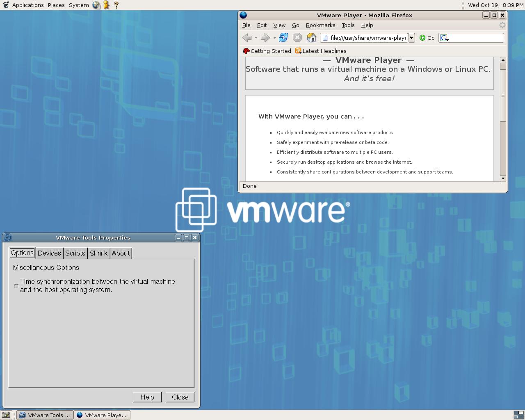Minimize the VMware Tools Properties window

click(178, 237)
